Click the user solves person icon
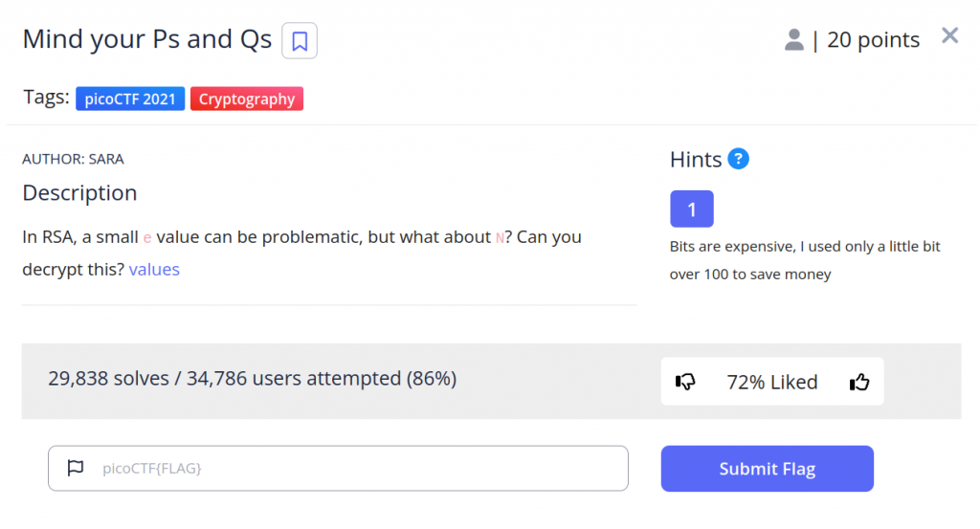This screenshot has width=980, height=529. (x=793, y=40)
